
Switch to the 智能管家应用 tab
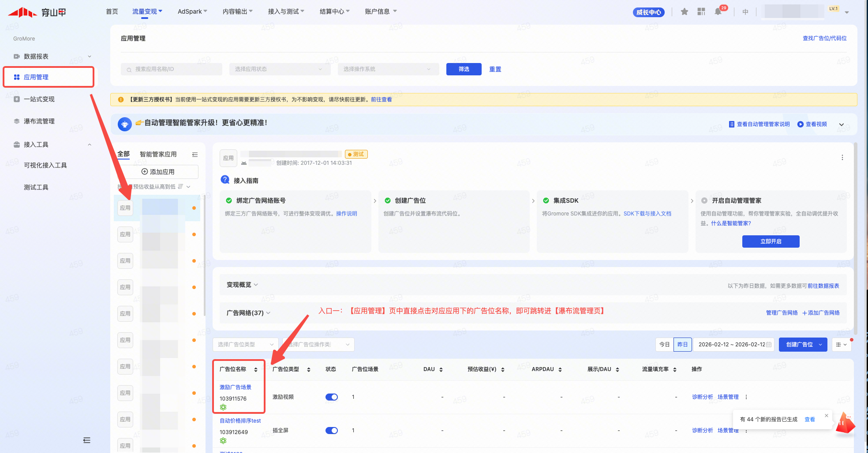[x=158, y=154]
